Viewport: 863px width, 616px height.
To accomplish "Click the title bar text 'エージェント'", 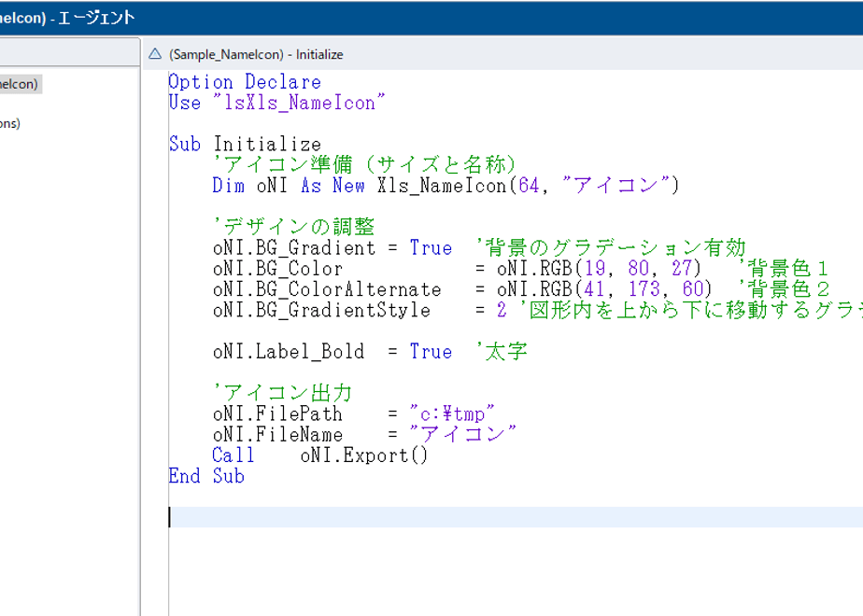I will [x=96, y=18].
